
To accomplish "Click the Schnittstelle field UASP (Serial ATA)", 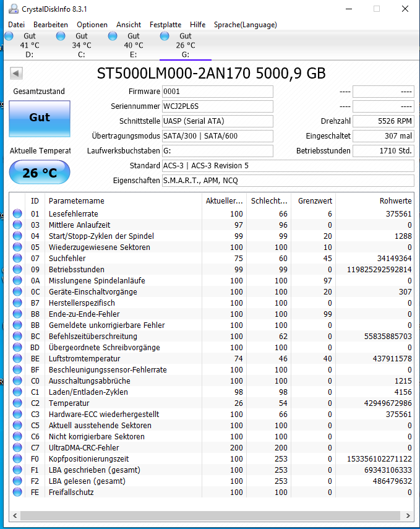I will 218,121.
